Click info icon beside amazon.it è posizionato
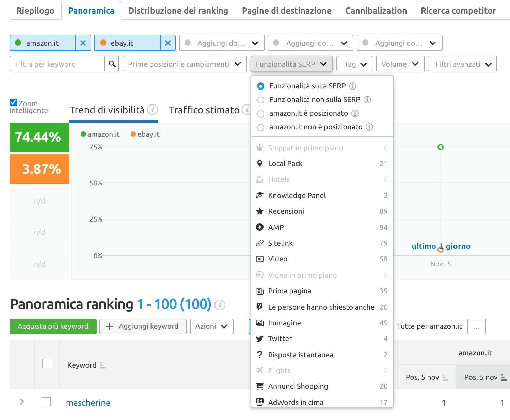Viewport: 510px width, 420px height. click(355, 113)
